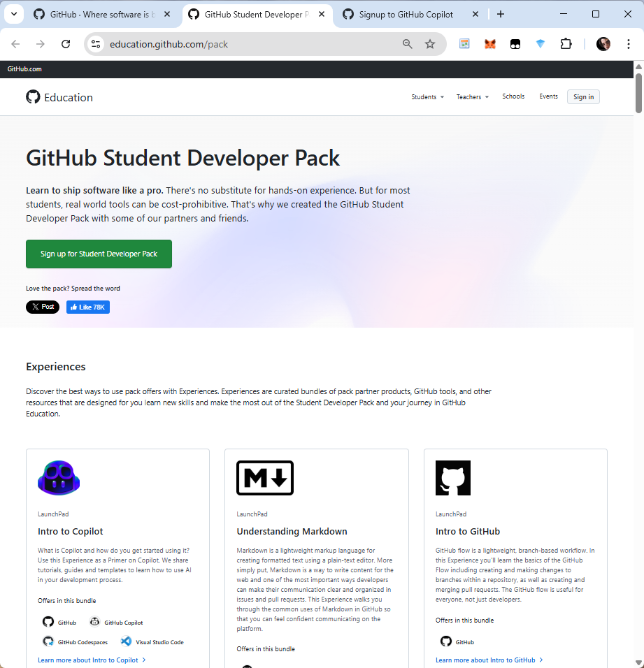Open the Schools navigation item

513,96
